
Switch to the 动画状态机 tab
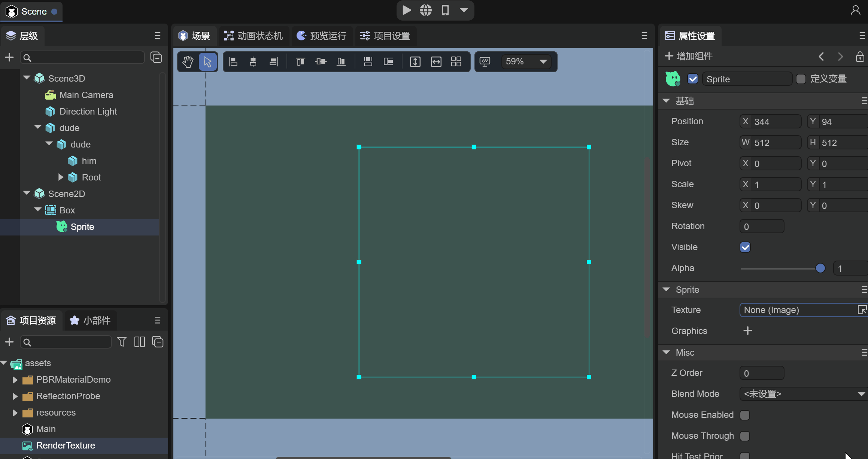pyautogui.click(x=254, y=36)
